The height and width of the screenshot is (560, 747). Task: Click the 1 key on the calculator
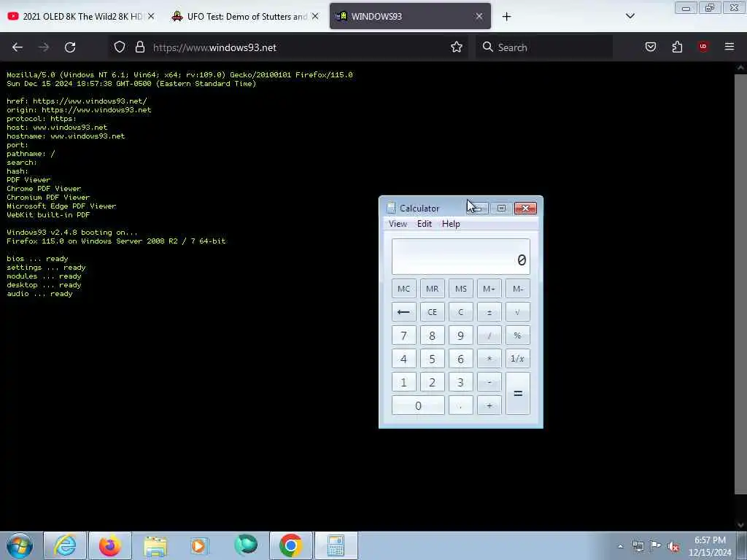coord(403,382)
